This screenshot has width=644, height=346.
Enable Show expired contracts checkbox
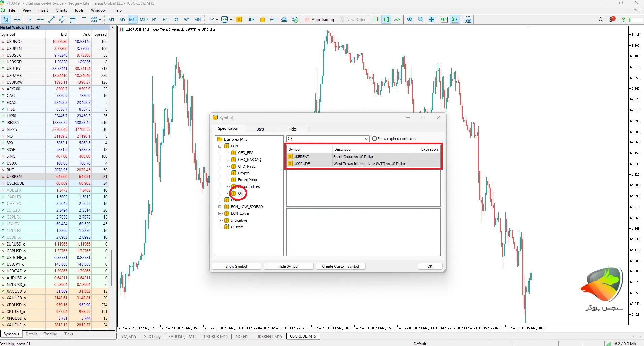(374, 139)
